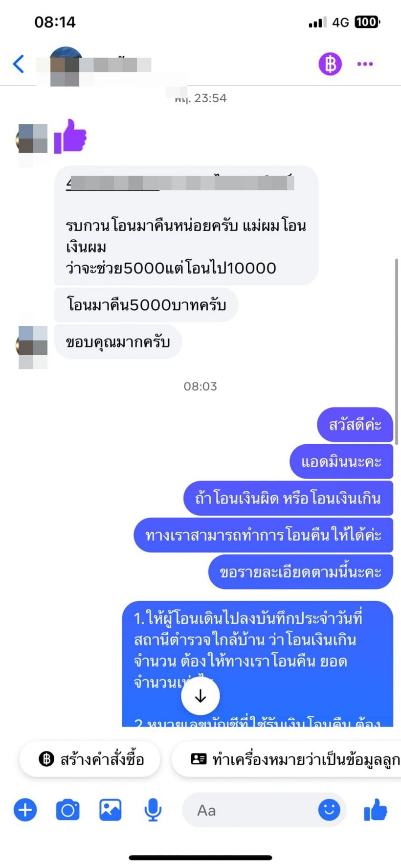Click the chat scrollbar on right edge

tap(397, 351)
